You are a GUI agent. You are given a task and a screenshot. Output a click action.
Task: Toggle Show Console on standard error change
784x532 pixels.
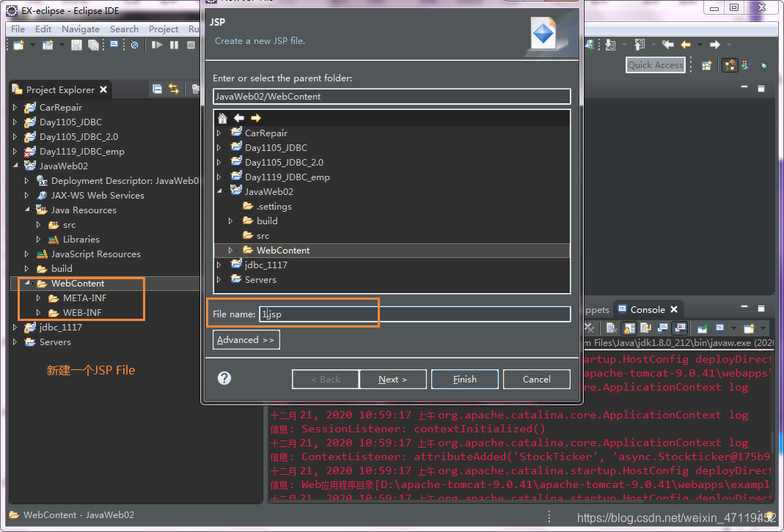pos(680,328)
